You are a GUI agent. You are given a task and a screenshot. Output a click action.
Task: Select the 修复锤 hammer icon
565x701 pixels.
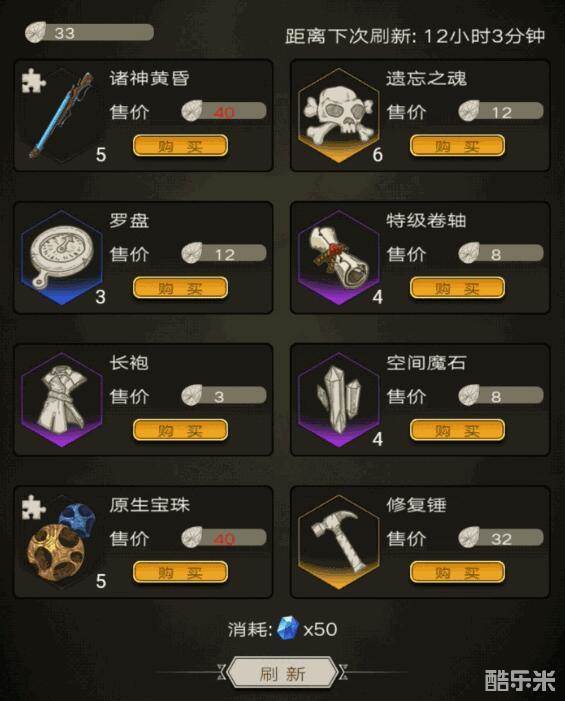tap(338, 542)
